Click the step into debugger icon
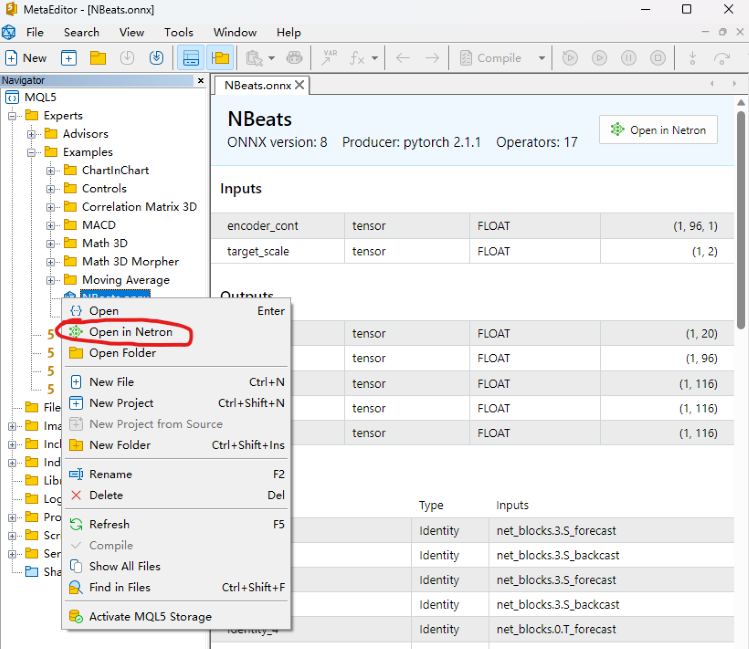The image size is (749, 649). tap(692, 58)
